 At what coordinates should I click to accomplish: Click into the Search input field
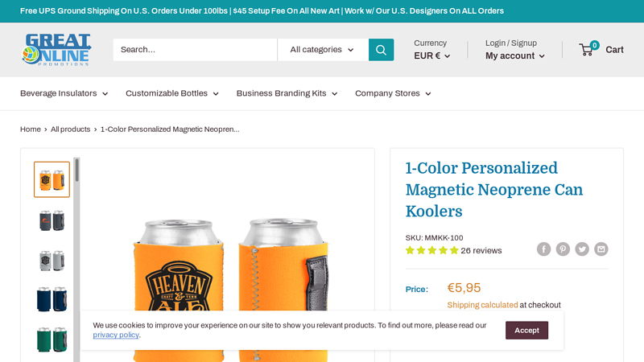[x=195, y=50]
